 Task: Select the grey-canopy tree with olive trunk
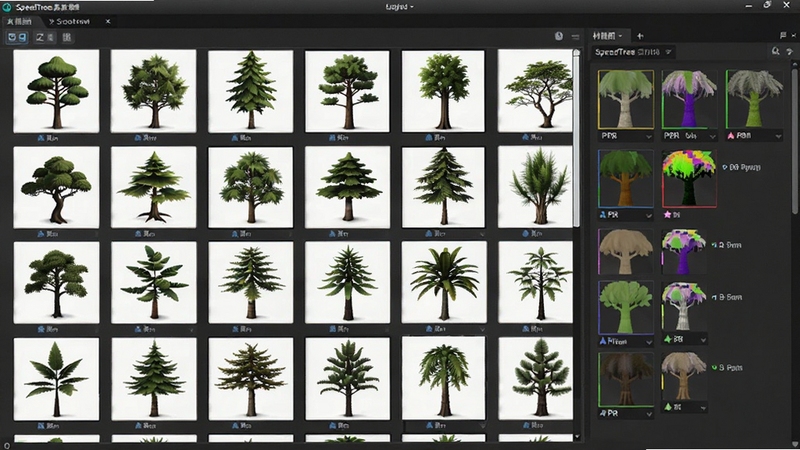tap(754, 99)
